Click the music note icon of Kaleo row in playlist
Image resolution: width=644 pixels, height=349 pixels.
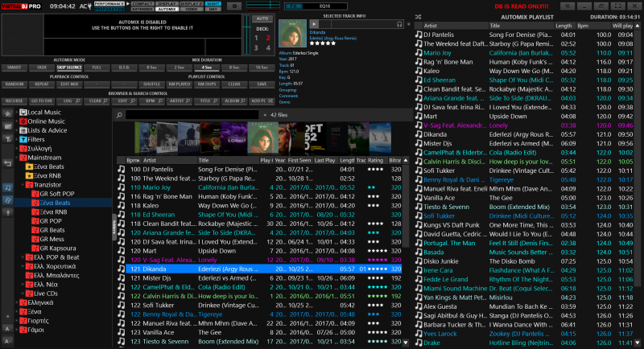coord(419,71)
